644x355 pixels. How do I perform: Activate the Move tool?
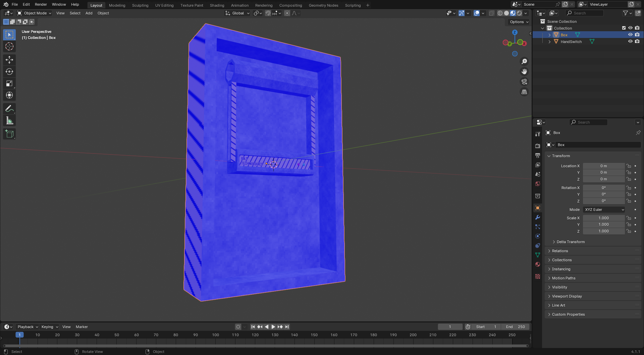(9, 60)
